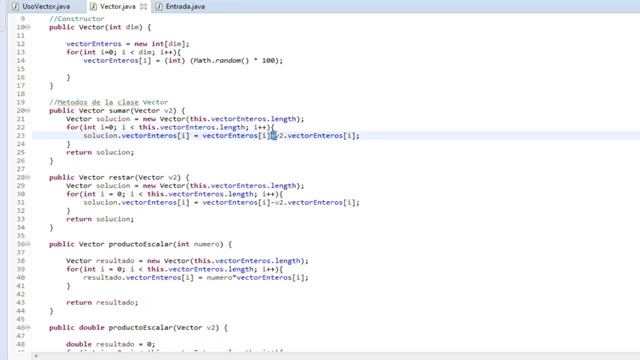Place cursor in 'public Vector(int dim) {'

[100, 27]
